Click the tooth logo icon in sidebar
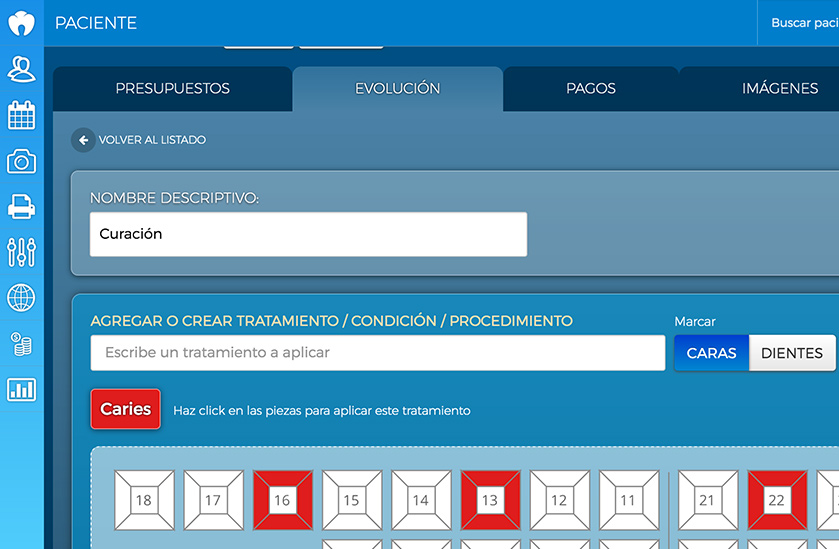 pos(21,23)
